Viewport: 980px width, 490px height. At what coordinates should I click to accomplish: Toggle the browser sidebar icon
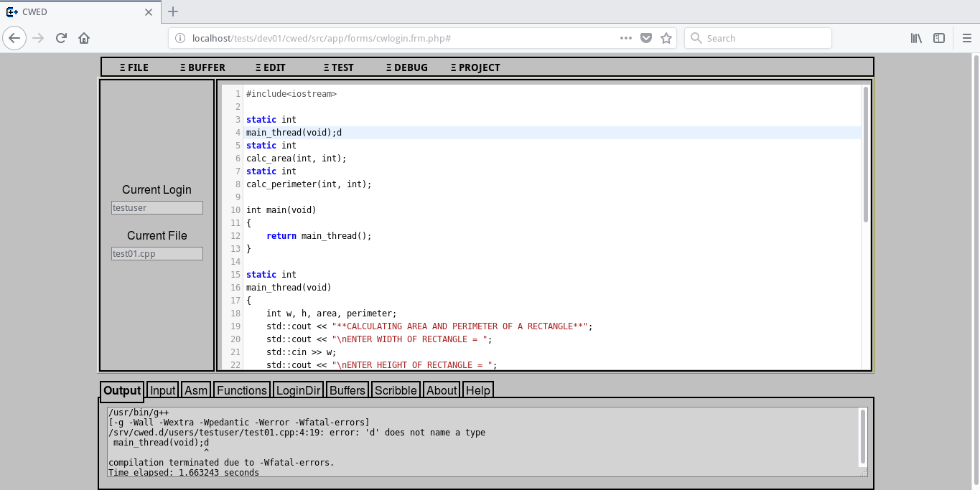[939, 38]
